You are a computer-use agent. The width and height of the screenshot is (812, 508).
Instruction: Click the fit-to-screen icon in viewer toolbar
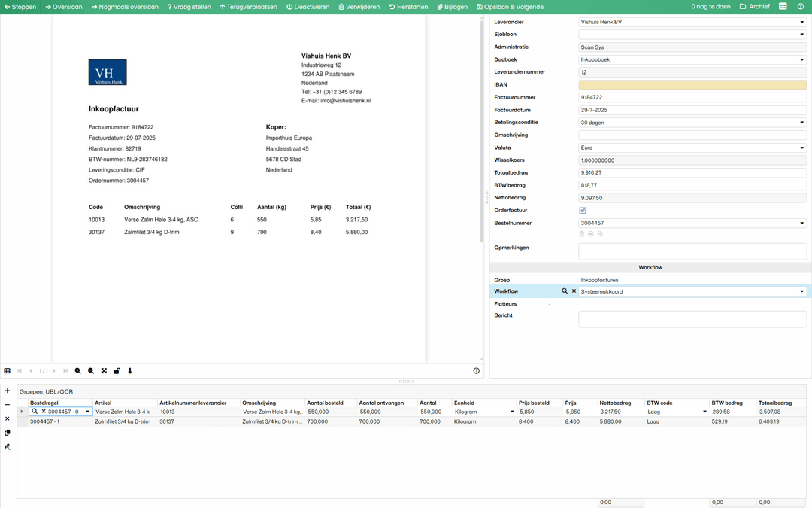tap(104, 371)
